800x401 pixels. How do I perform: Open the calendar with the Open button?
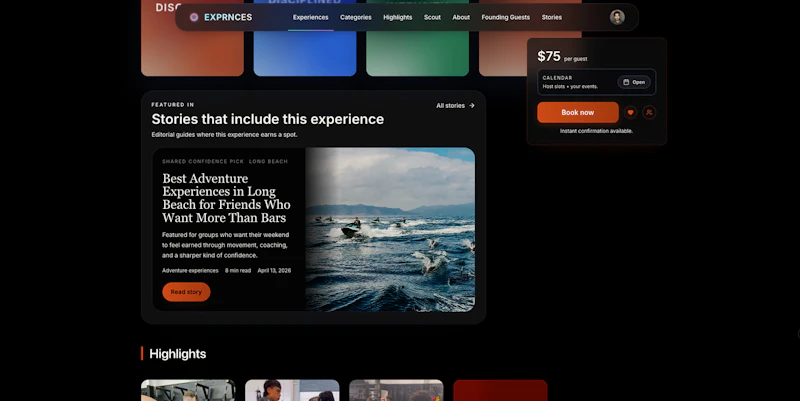click(634, 82)
